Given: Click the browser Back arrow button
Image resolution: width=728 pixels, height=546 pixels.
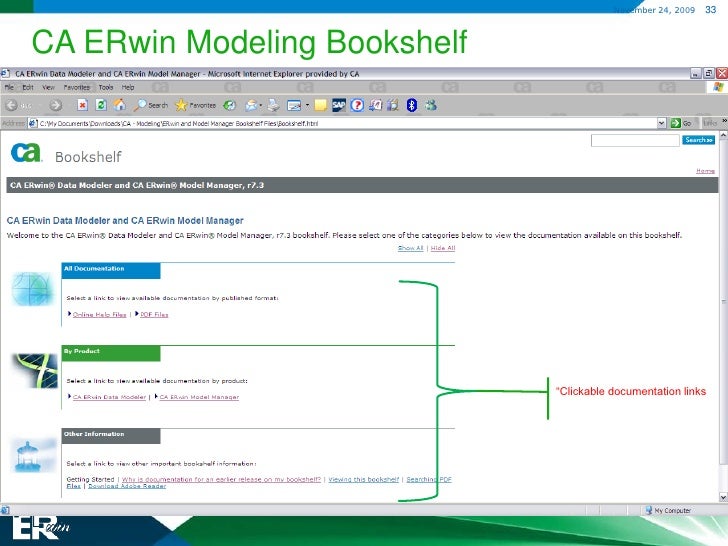Looking at the screenshot, I should (12, 105).
